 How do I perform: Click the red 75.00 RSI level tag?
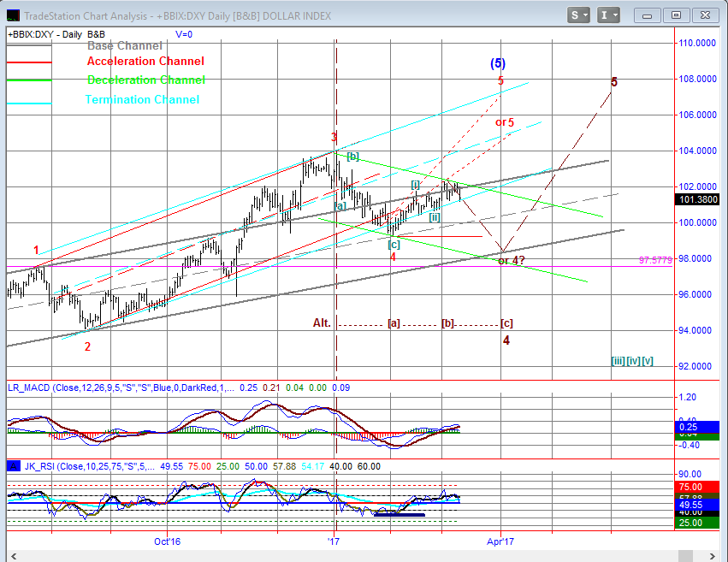[697, 487]
